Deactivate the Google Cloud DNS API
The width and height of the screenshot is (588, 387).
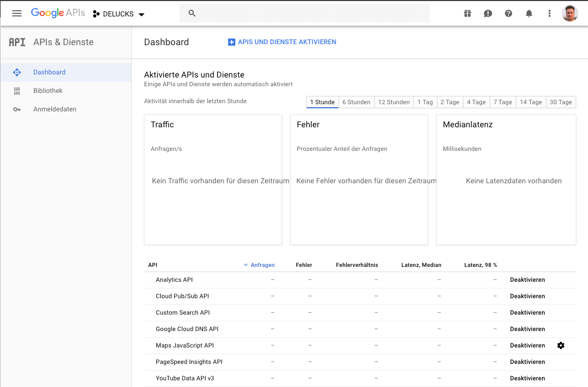[527, 329]
